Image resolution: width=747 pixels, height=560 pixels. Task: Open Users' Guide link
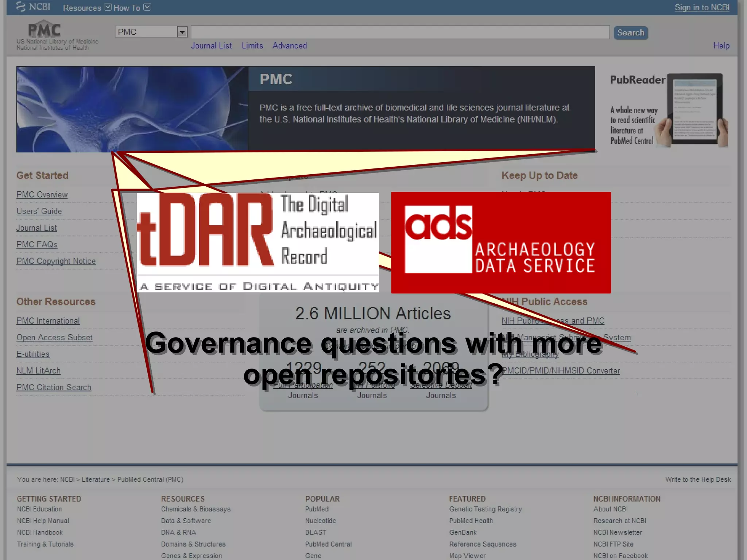39,211
